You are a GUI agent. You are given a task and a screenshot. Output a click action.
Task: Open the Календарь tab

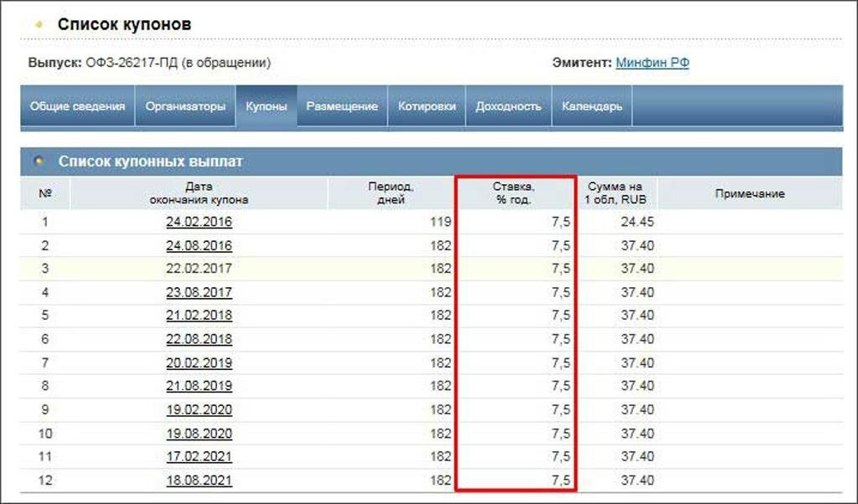pos(592,106)
